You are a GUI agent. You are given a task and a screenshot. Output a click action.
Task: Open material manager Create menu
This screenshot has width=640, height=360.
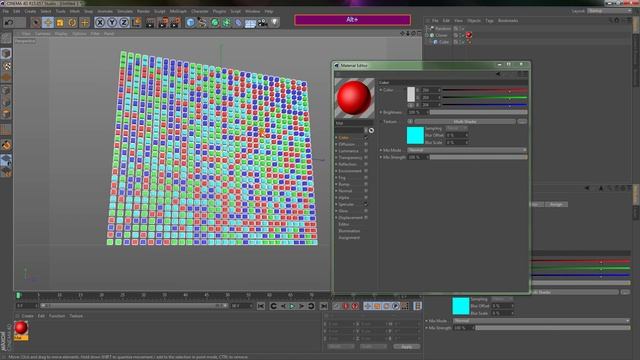tap(27, 316)
